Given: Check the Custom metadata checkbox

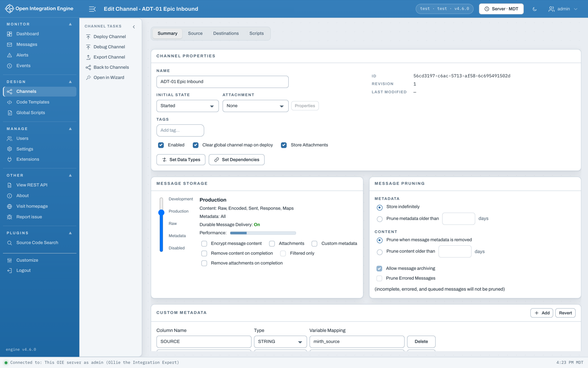Looking at the screenshot, I should (314, 244).
